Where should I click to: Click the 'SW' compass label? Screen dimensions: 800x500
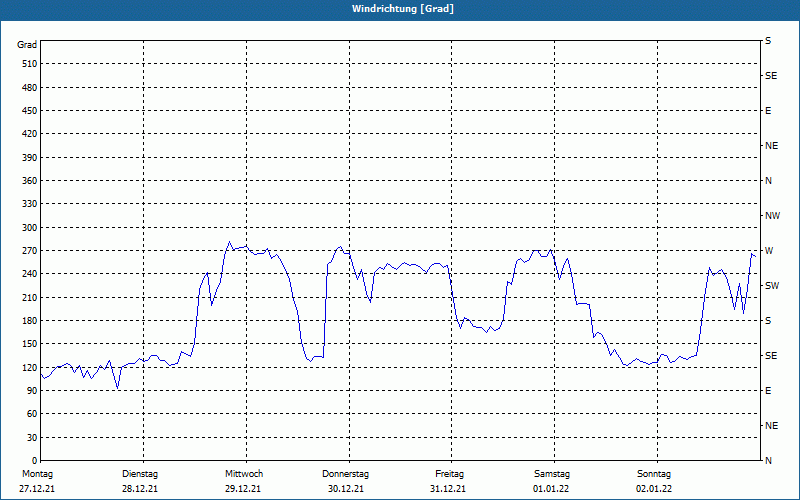[772, 286]
